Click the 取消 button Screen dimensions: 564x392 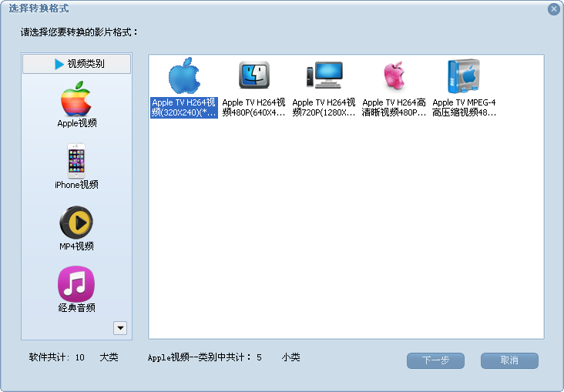pyautogui.click(x=509, y=360)
